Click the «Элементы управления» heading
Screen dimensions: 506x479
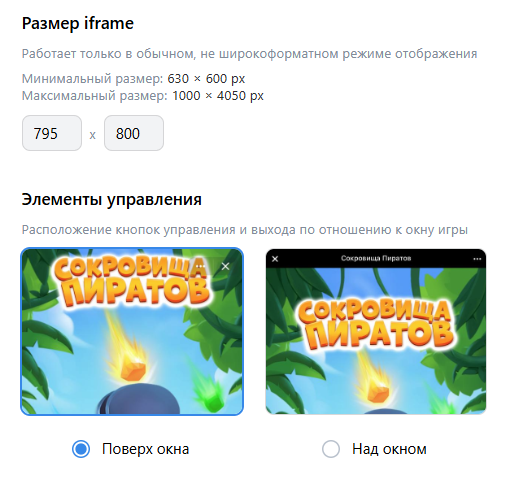click(112, 200)
